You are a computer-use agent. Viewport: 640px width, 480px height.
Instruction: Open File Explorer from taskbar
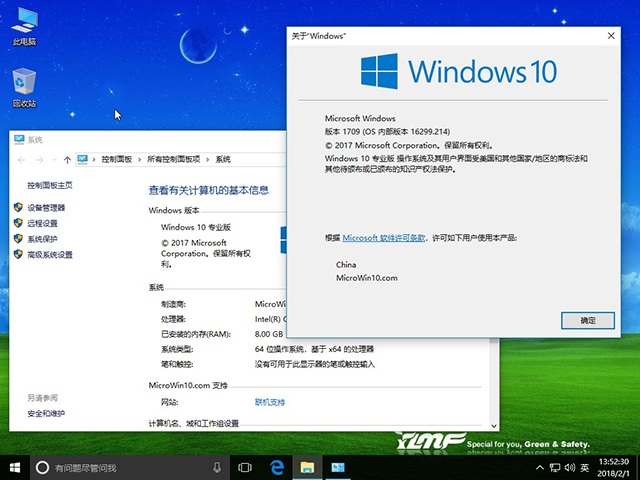[307, 468]
